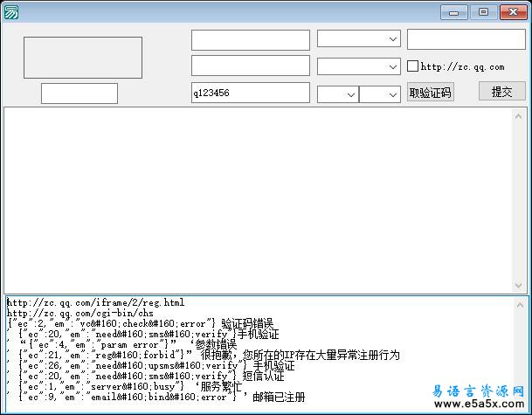The height and width of the screenshot is (415, 532).
Task: Submit using the 提交 button
Action: click(x=501, y=92)
